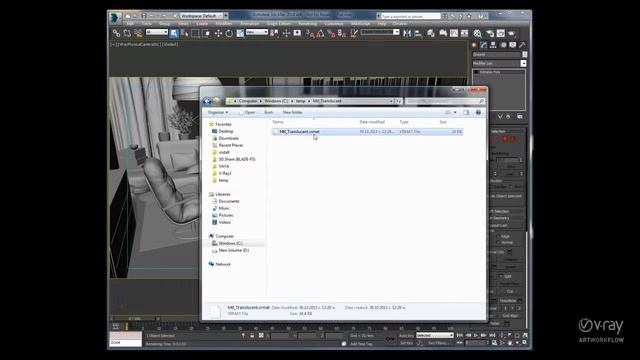Click the file dialog search field
The image size is (640, 360).
pos(444,101)
